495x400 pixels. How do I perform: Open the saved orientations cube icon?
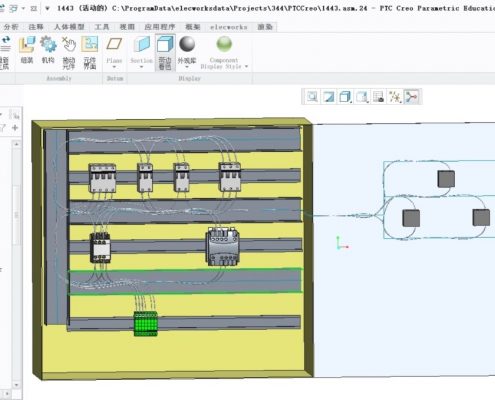345,97
